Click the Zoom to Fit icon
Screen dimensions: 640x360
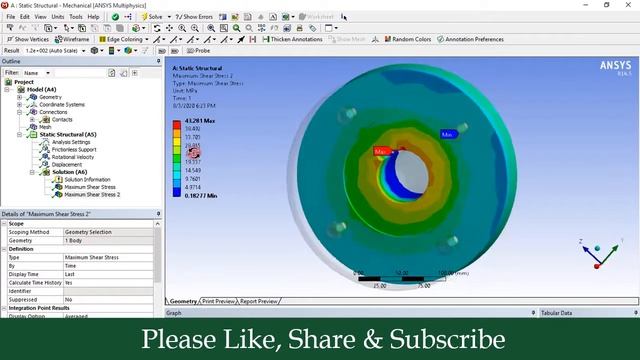pos(211,28)
